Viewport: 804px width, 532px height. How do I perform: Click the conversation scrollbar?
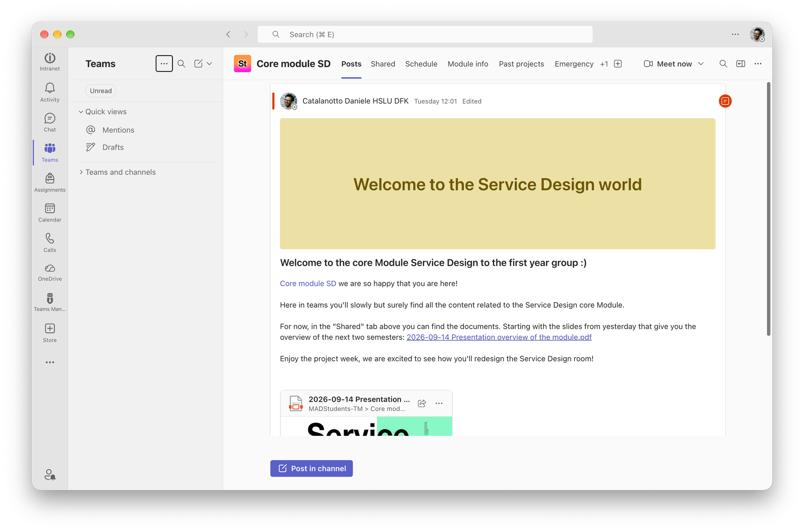(x=768, y=209)
